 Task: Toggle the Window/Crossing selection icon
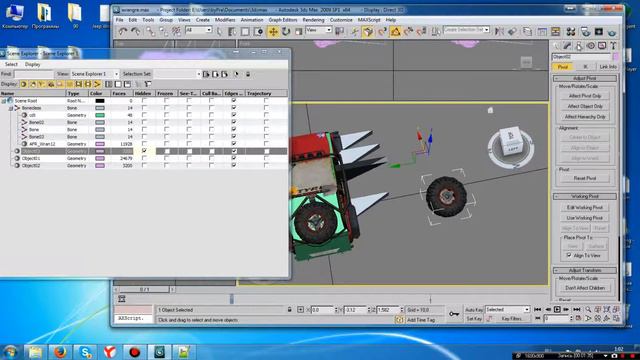258,31
